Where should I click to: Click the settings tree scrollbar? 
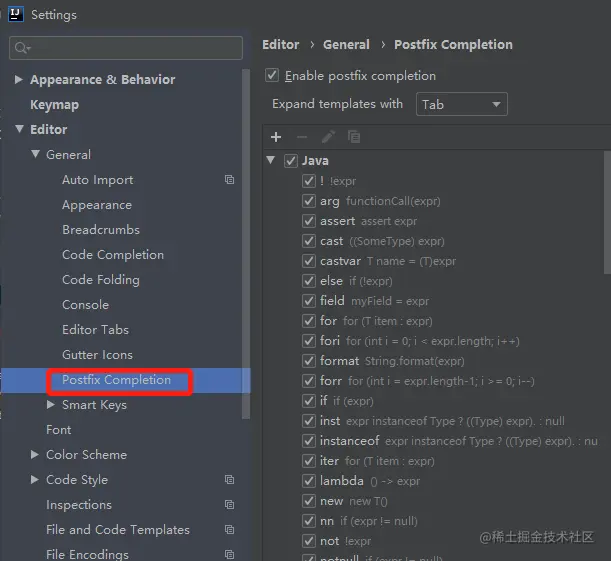pos(246,244)
